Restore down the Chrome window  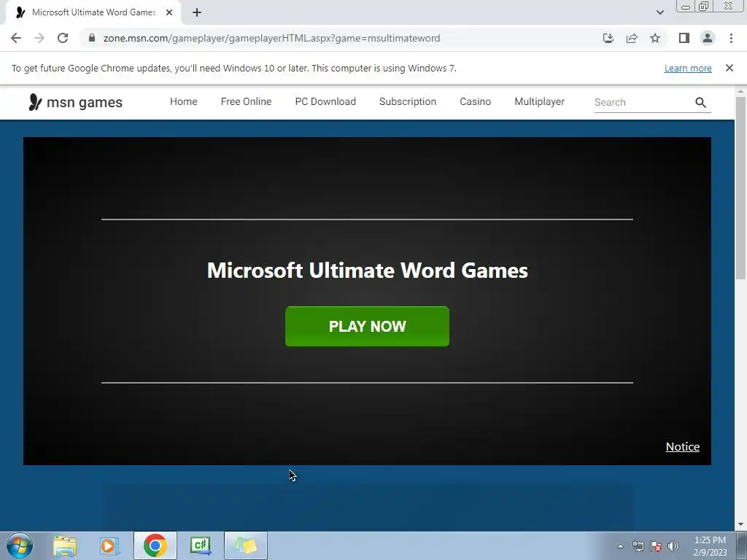coord(703,6)
